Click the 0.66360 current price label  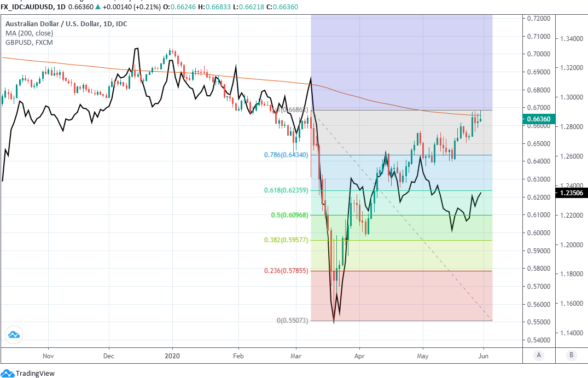pyautogui.click(x=539, y=119)
